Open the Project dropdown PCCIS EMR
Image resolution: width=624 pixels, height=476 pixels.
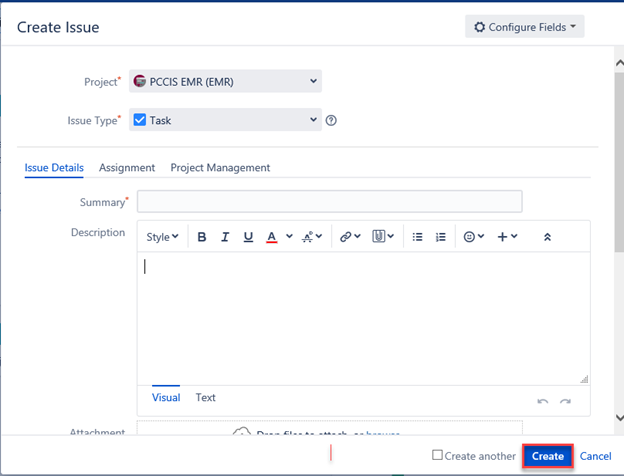(x=225, y=81)
